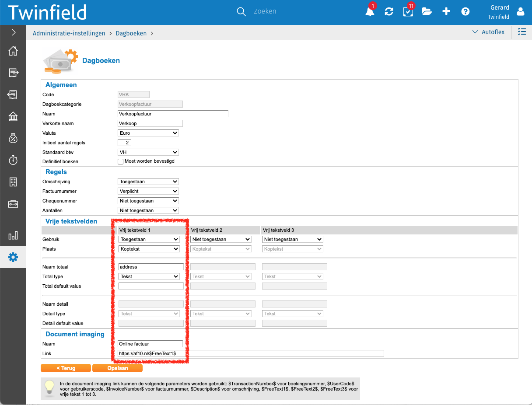Open the folder icon in header
Viewport: 532px width, 405px height.
pos(427,12)
